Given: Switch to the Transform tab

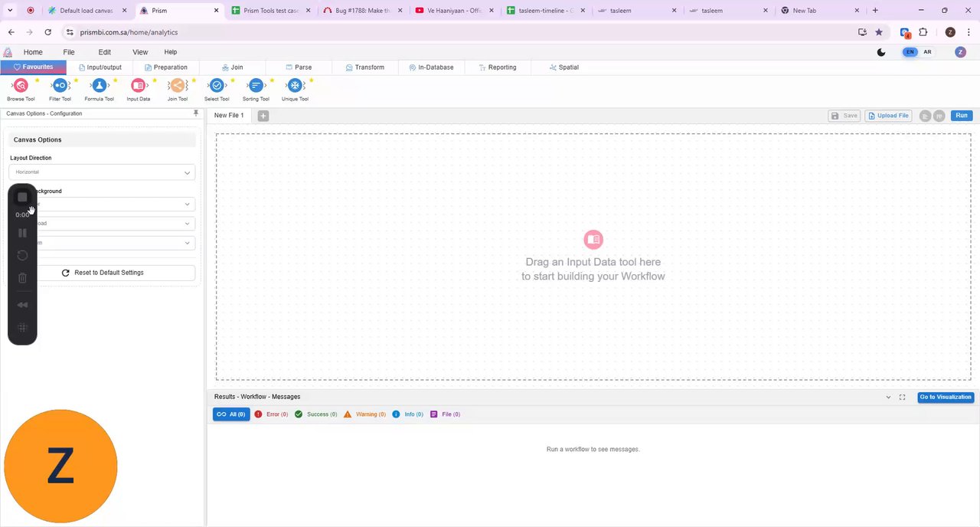Looking at the screenshot, I should [x=365, y=67].
